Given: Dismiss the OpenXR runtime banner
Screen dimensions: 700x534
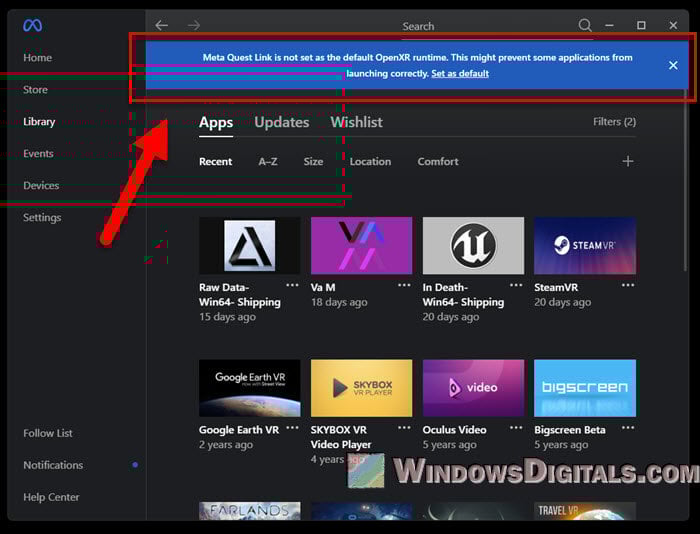Looking at the screenshot, I should (x=673, y=65).
